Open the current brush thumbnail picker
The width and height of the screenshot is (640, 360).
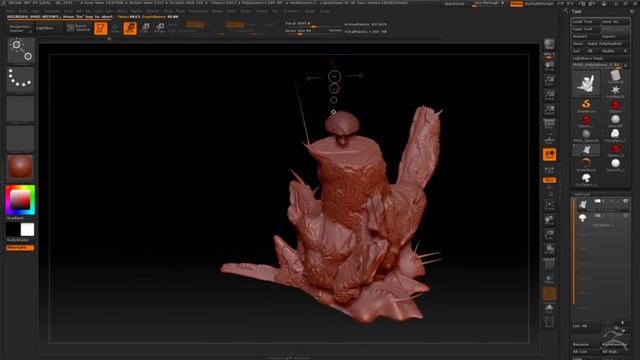20,50
